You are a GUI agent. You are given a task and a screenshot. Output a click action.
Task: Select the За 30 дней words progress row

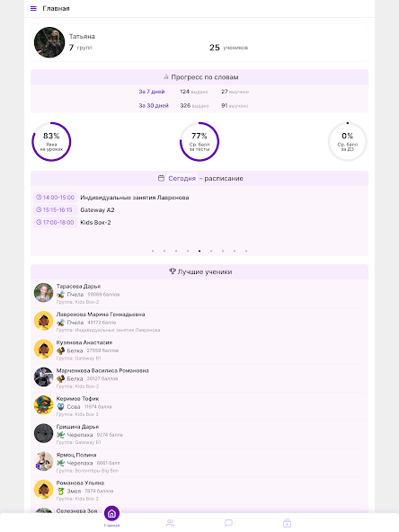point(194,106)
